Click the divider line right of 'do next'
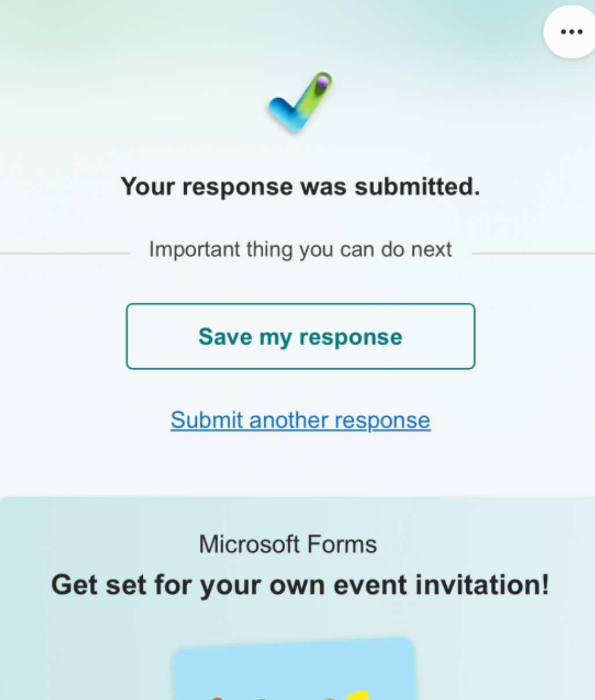The height and width of the screenshot is (700, 595). pyautogui.click(x=533, y=253)
